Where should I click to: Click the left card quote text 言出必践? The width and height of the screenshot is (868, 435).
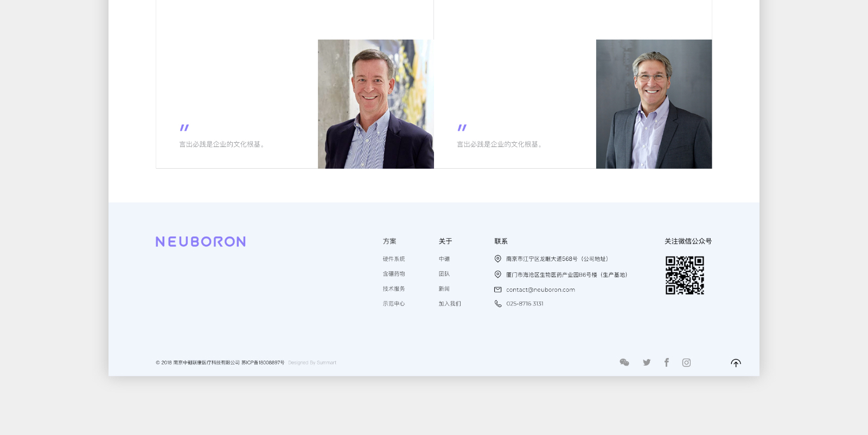pyautogui.click(x=221, y=144)
